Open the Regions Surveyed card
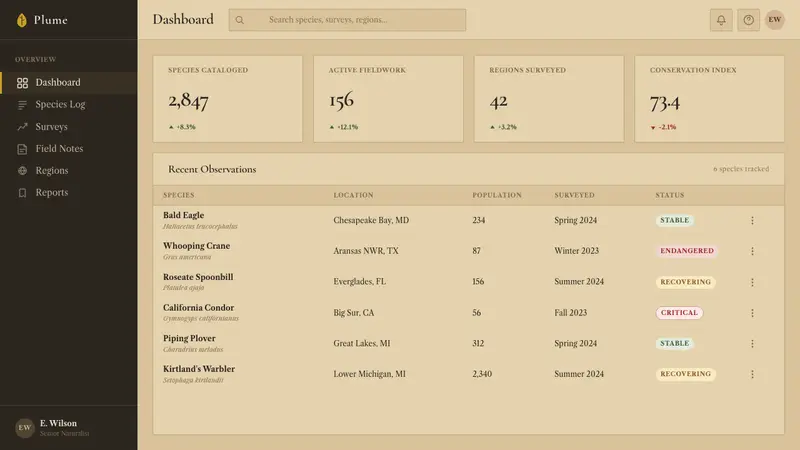Screen dimensions: 800x450 click(549, 99)
